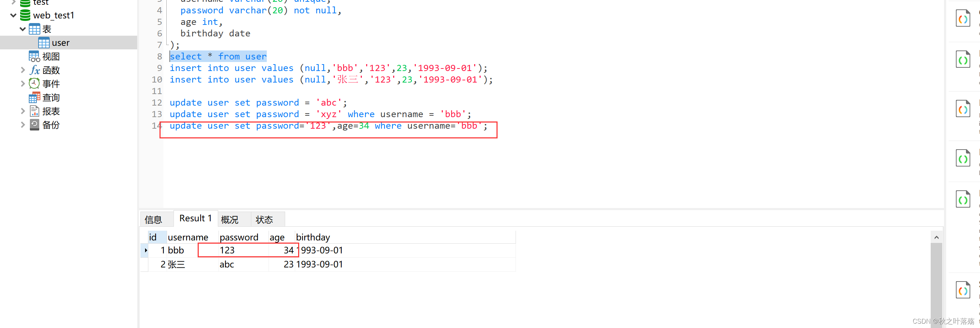Expand the test database node

click(13, 3)
